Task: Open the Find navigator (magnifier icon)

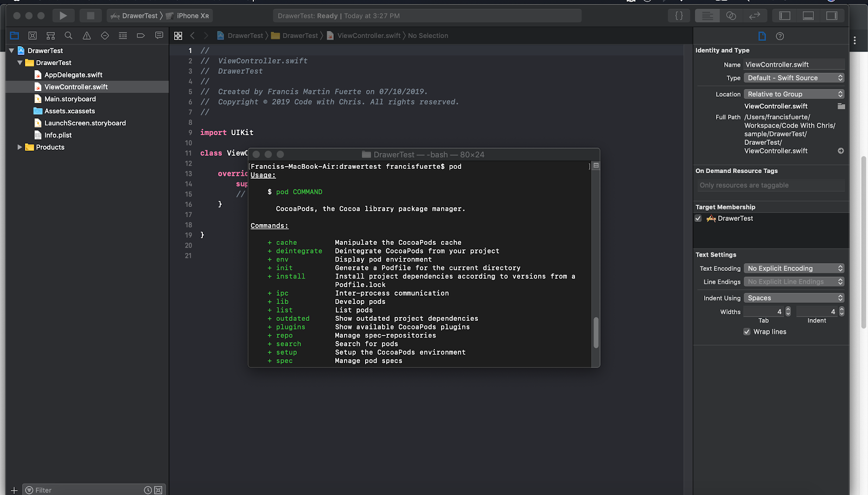Action: tap(68, 36)
